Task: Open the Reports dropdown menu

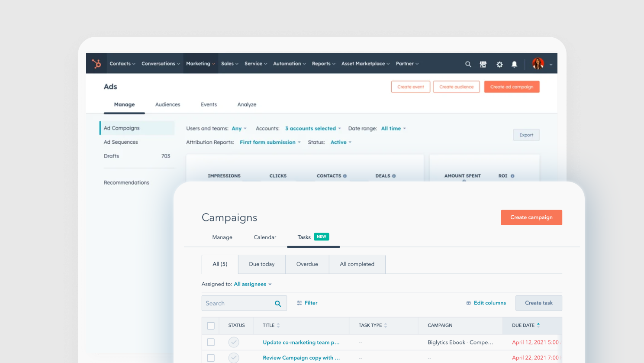Action: pyautogui.click(x=324, y=64)
